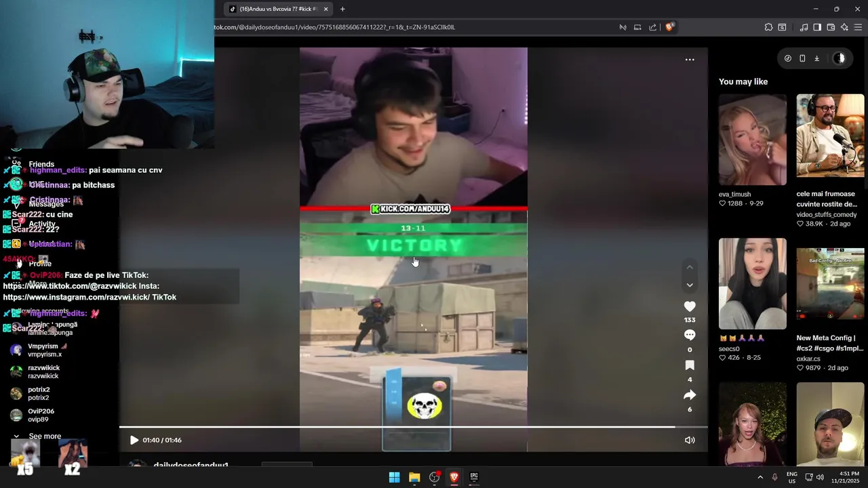The image size is (868, 488).
Task: Open the Brave hamburger menu
Action: click(x=858, y=27)
